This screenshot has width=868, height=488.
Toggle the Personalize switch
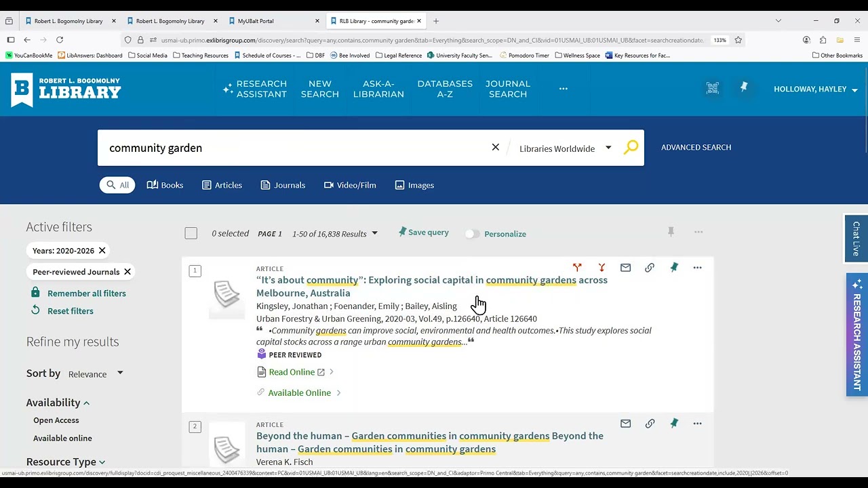[x=472, y=234]
